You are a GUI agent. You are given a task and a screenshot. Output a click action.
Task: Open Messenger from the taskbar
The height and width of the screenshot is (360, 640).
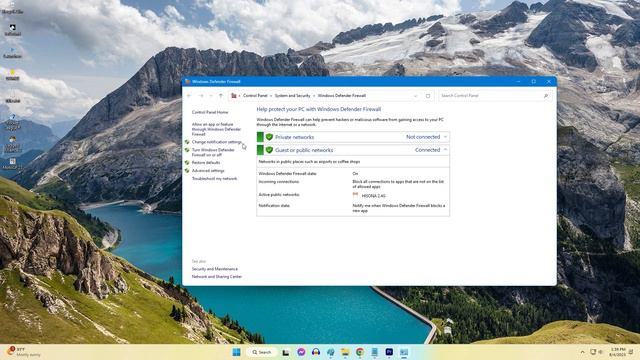tap(301, 352)
